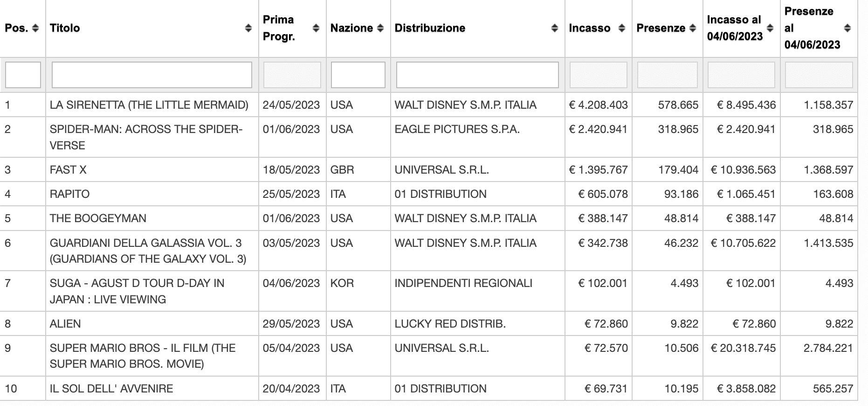Select IL SOL DELL' AVVENIRE title cell
This screenshot has width=868, height=406.
(x=111, y=389)
